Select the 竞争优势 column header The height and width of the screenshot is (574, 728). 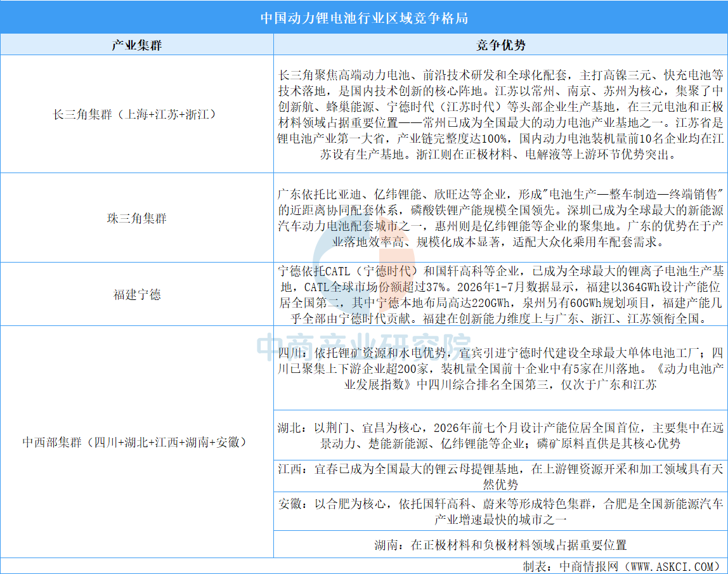pyautogui.click(x=500, y=45)
